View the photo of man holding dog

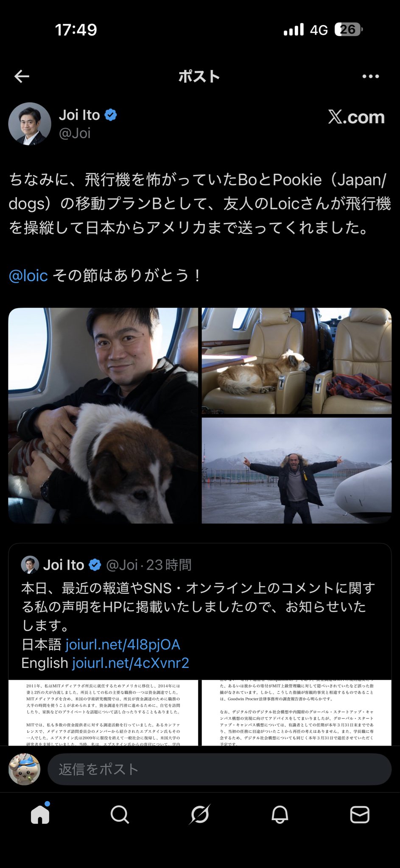tap(103, 415)
